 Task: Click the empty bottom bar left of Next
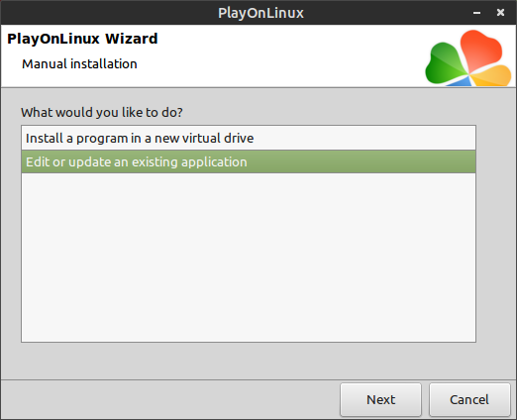[x=170, y=399]
